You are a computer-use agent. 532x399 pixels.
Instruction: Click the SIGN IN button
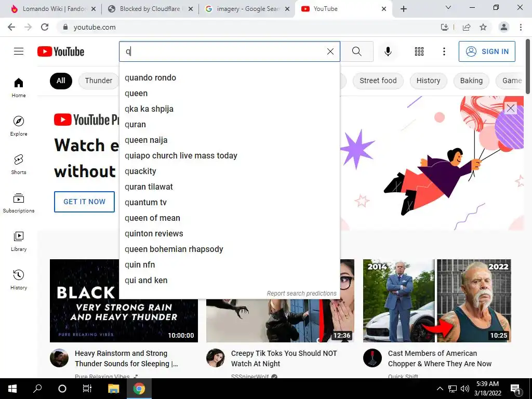(x=487, y=51)
